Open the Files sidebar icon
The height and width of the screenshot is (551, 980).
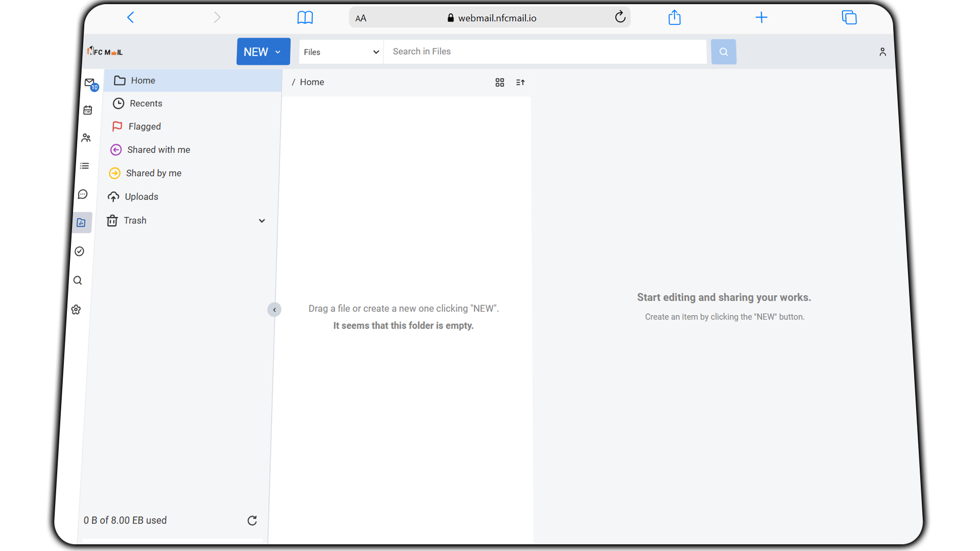point(82,222)
